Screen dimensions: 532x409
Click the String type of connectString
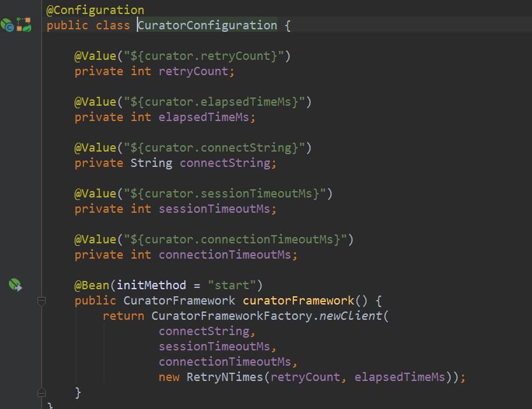pos(151,163)
